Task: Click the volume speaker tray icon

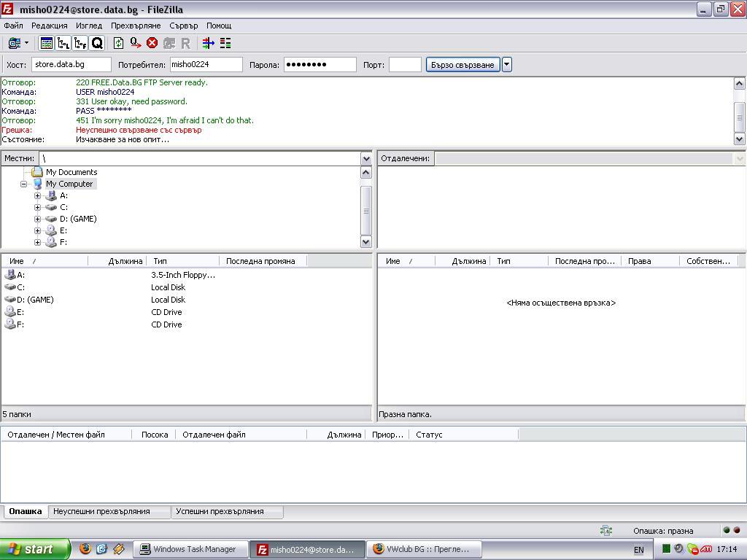Action: point(679,548)
